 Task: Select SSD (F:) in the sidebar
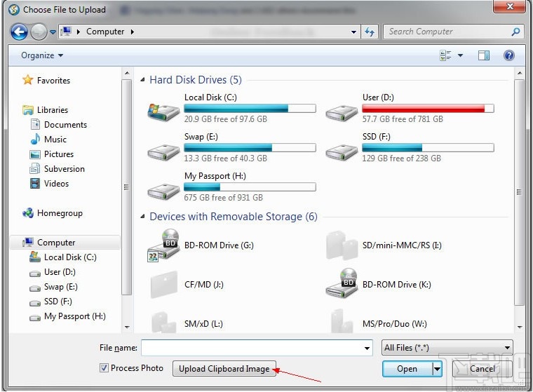pyautogui.click(x=58, y=302)
